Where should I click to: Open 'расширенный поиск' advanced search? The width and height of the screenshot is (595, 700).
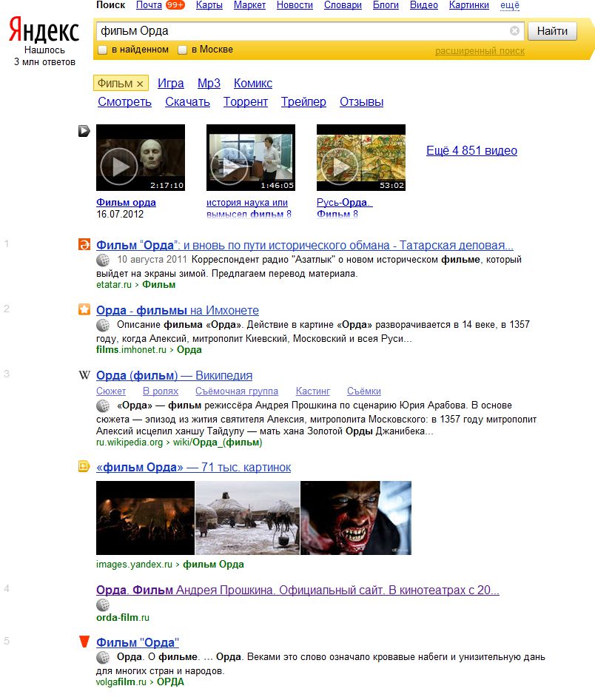480,51
